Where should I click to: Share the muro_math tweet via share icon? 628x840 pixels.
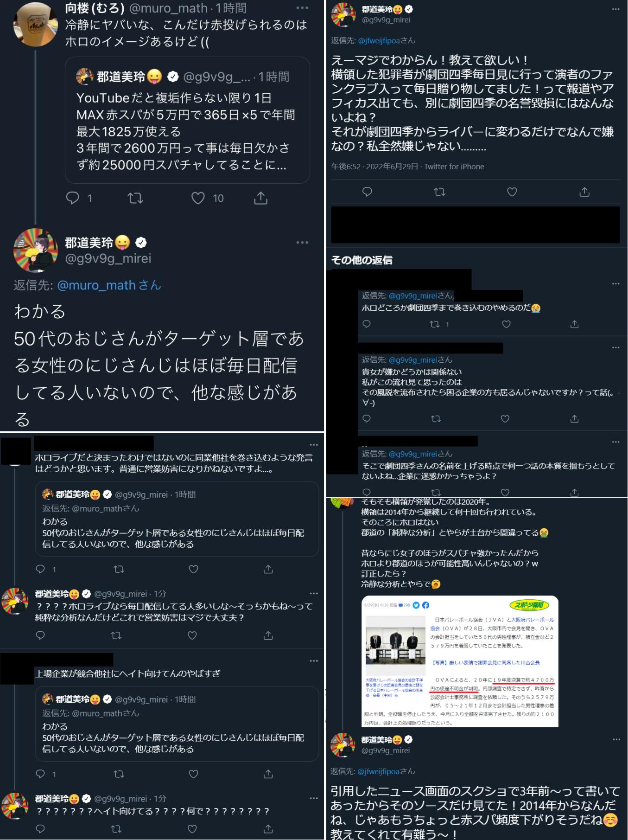click(x=261, y=198)
